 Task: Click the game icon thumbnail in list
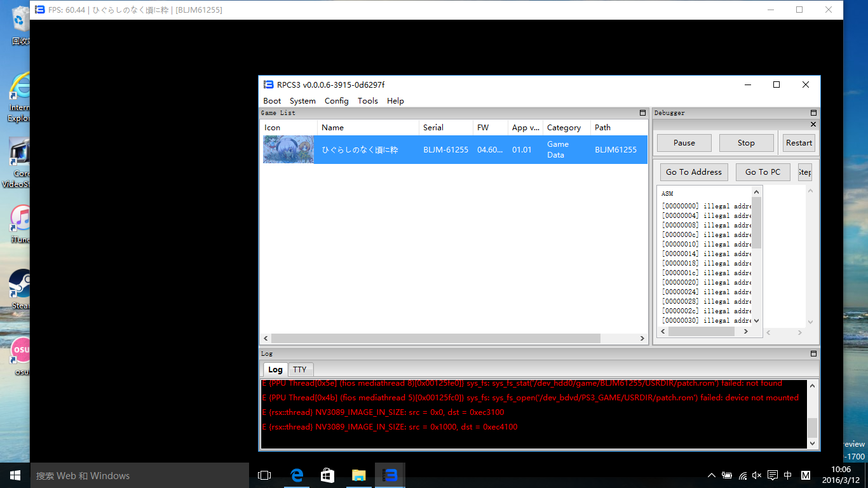[288, 150]
